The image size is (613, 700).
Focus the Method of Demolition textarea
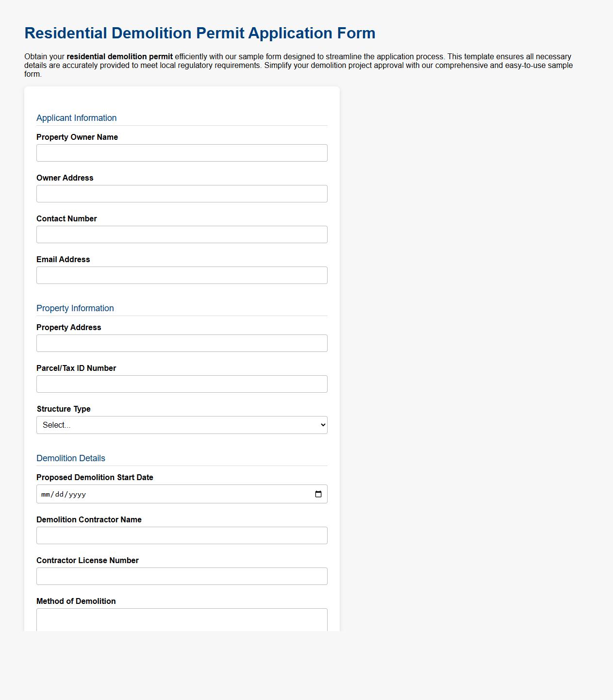[182, 619]
